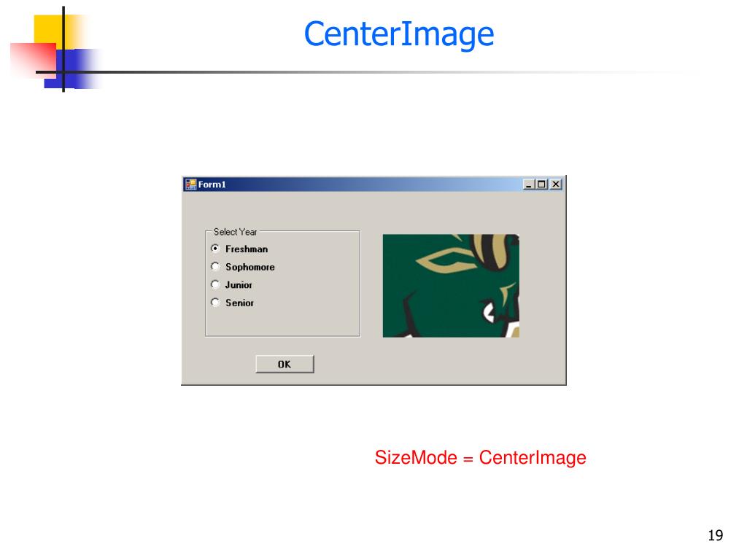The width and height of the screenshot is (747, 560).
Task: Minimize the Form1 window
Action: click(528, 184)
